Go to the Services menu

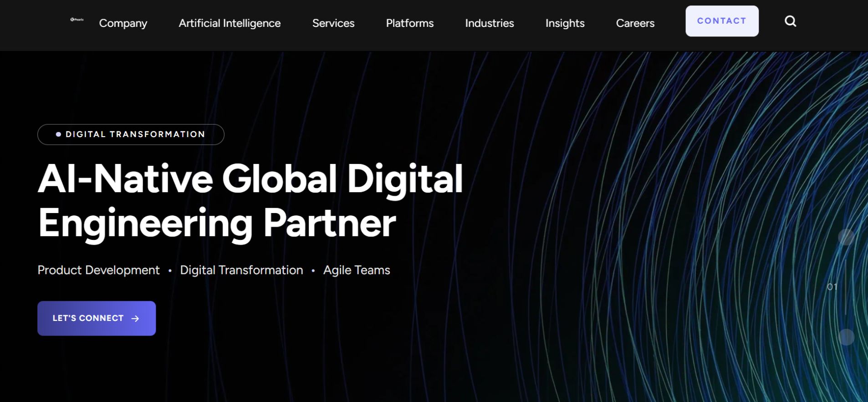333,23
